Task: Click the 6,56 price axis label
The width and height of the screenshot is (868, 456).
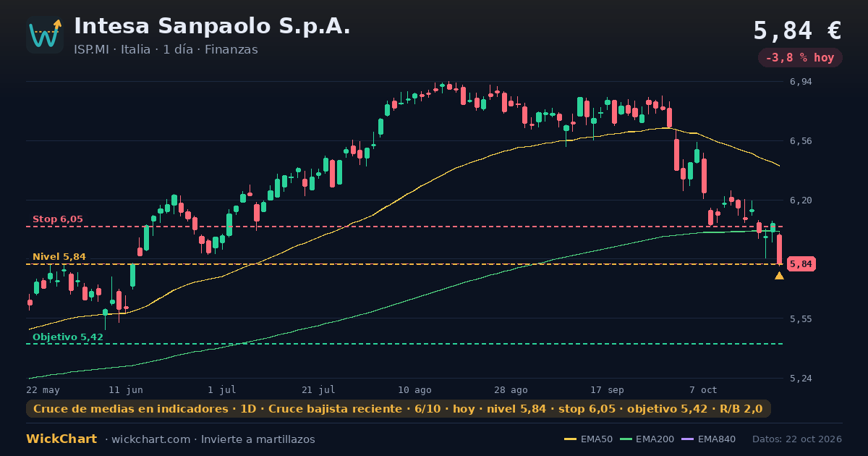Action: coord(801,141)
